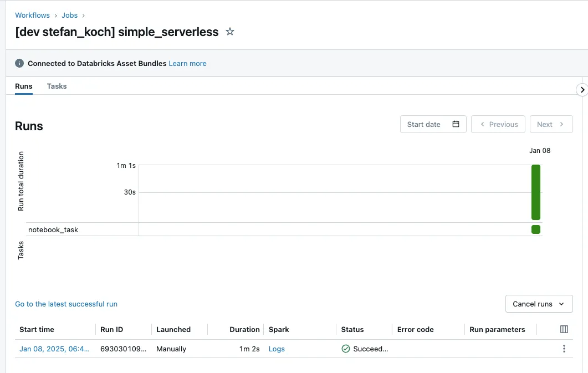Click the tall green run duration bar
The image size is (588, 373).
click(535, 192)
